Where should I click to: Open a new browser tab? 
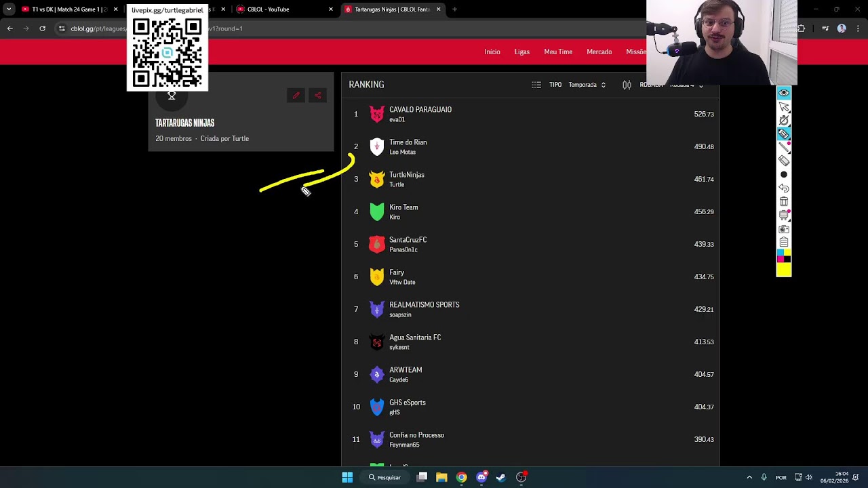(x=454, y=9)
